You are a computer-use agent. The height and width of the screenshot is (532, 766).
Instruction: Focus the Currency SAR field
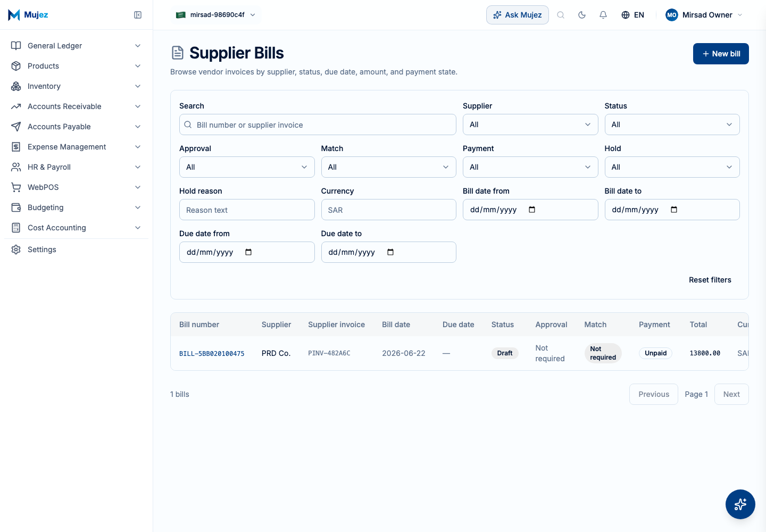(388, 210)
